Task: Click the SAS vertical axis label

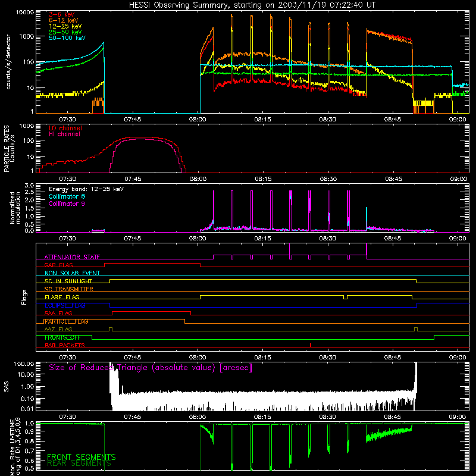Action: tap(7, 386)
